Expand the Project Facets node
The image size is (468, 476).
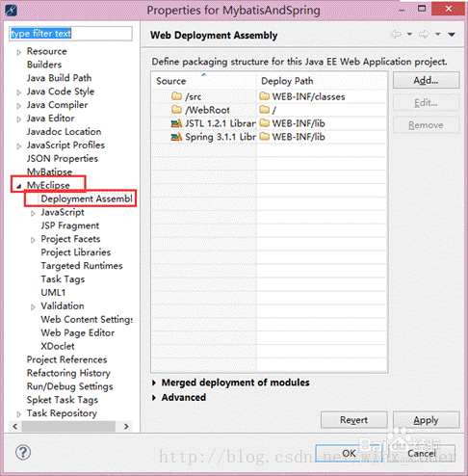tap(33, 240)
